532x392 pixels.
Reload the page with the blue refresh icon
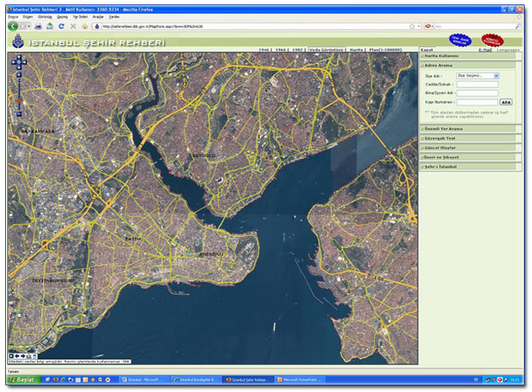point(61,26)
